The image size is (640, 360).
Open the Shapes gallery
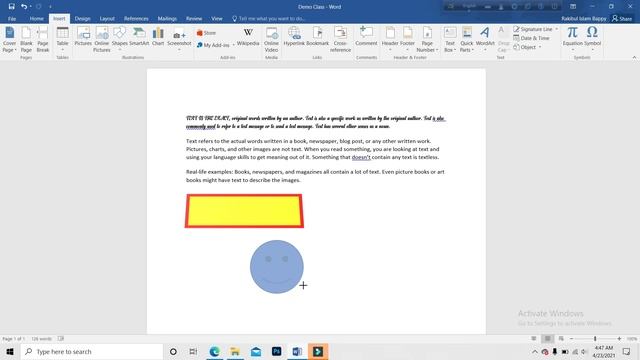[x=120, y=38]
